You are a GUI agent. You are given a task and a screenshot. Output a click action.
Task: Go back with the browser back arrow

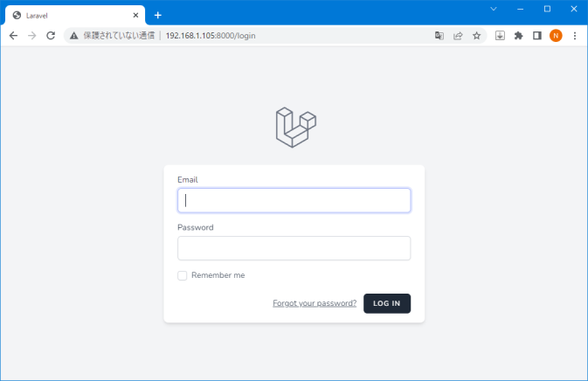coord(13,36)
